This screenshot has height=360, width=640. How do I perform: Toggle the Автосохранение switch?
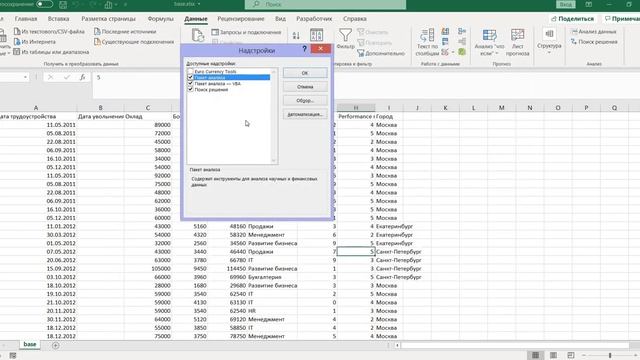[44, 4]
